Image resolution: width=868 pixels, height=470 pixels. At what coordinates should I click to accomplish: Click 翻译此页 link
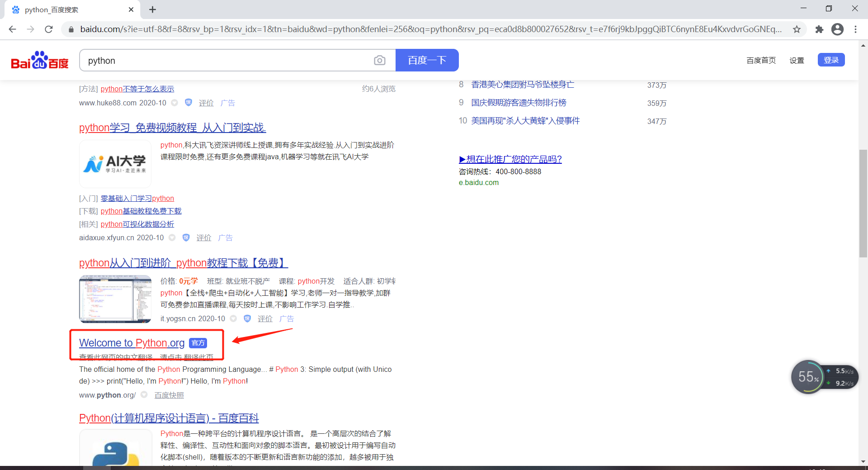tap(198, 357)
